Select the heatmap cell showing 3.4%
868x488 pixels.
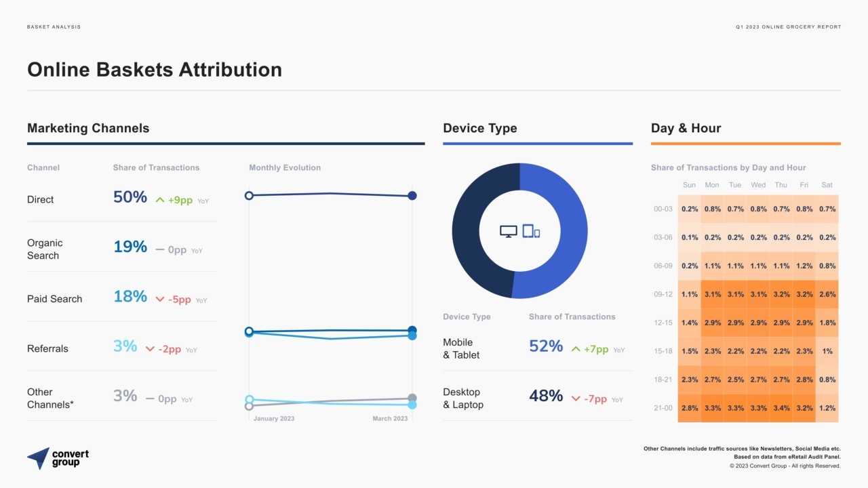click(781, 408)
